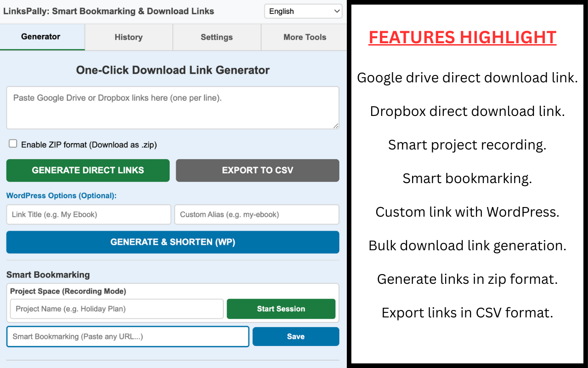Click the 'Smart Bookmarking' section heading
The width and height of the screenshot is (588, 368).
[x=48, y=275]
